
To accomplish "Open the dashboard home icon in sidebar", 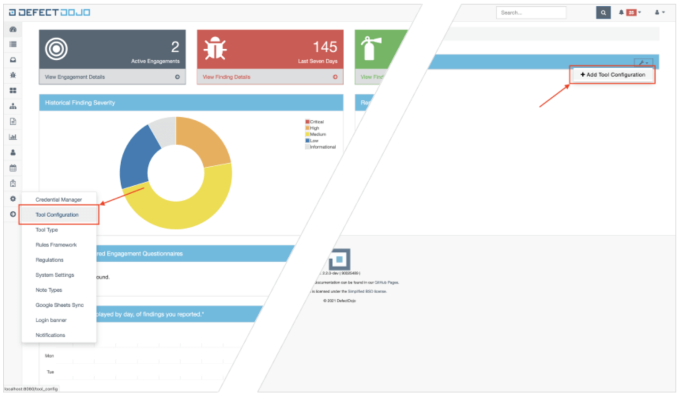I will coord(13,29).
